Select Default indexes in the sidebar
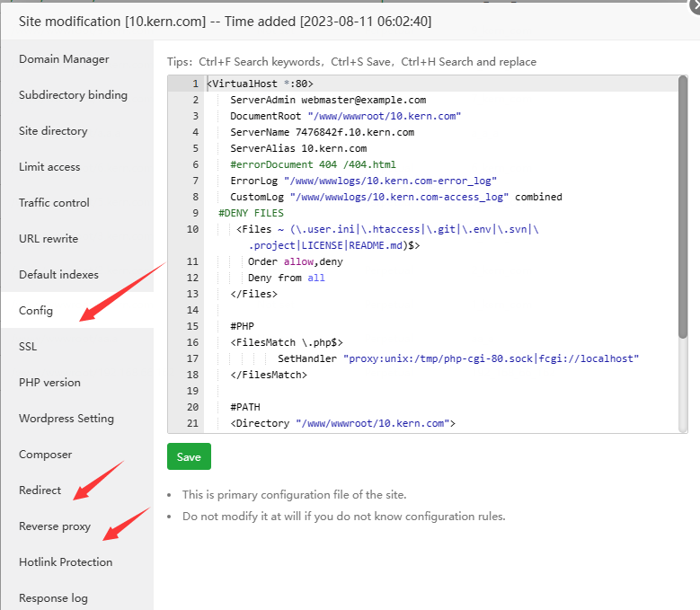 click(x=58, y=275)
